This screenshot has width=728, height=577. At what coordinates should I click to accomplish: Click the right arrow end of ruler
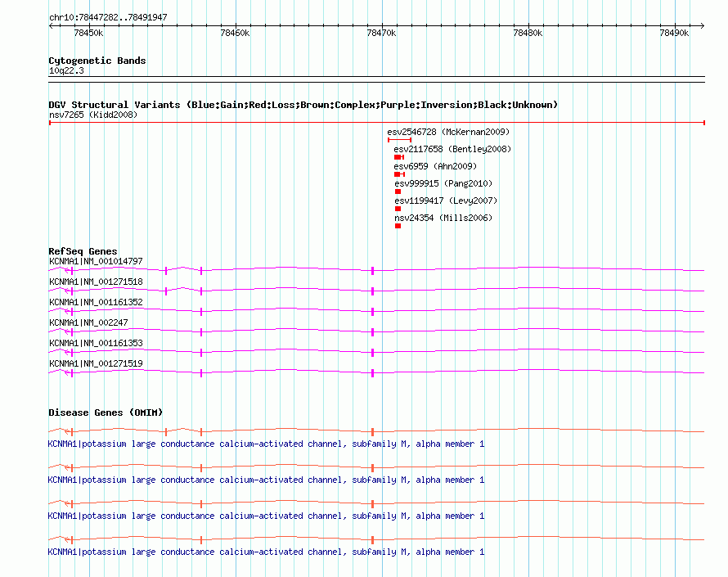click(x=702, y=26)
